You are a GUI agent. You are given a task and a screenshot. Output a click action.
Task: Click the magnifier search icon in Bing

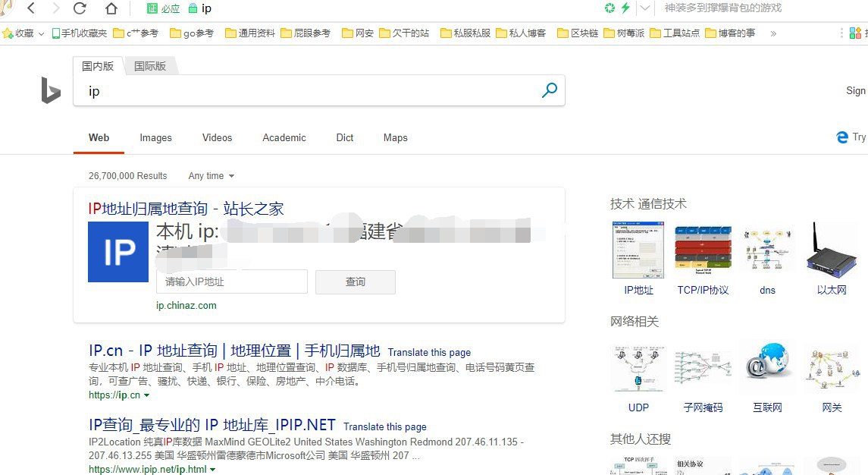pos(549,91)
